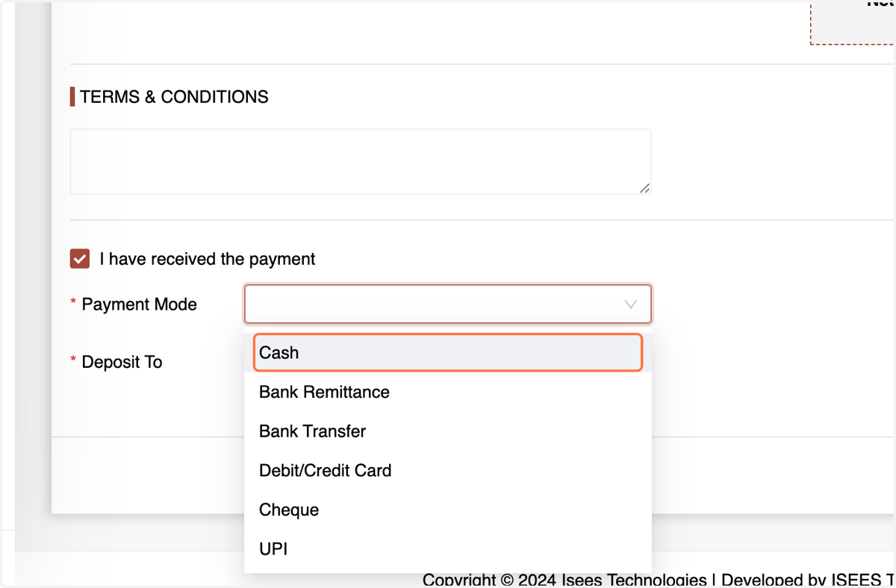Open the Payment Mode dropdown field
The width and height of the screenshot is (896, 588).
(448, 304)
